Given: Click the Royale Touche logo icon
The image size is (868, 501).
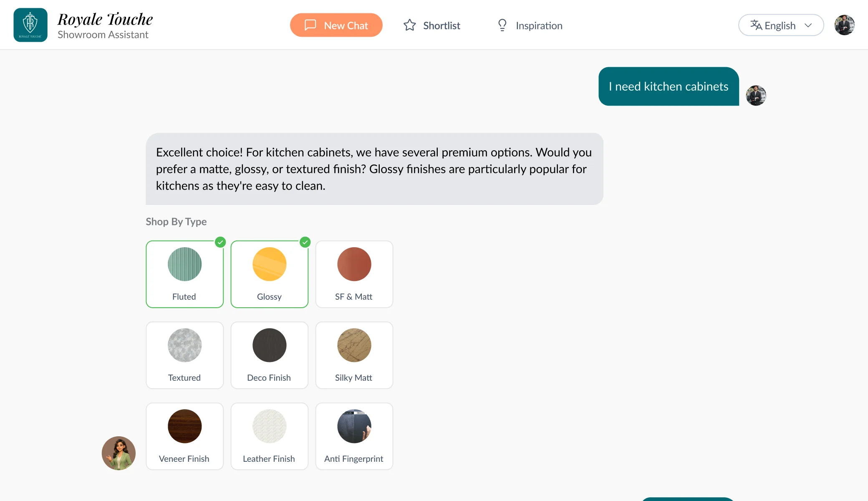Looking at the screenshot, I should coord(30,25).
